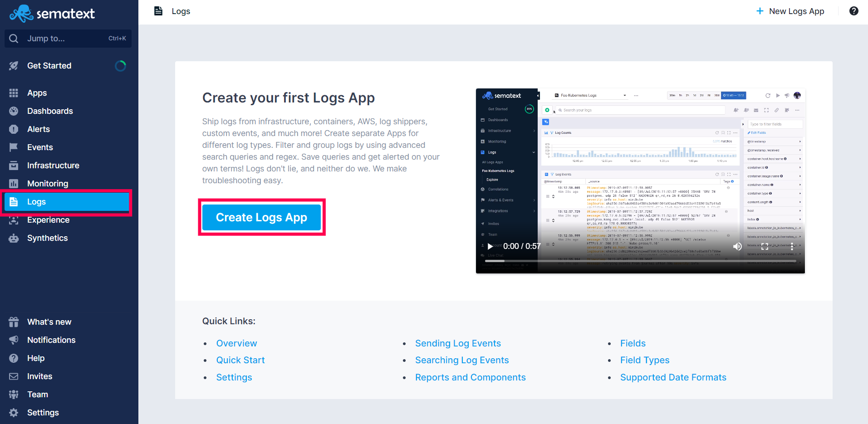Open the question mark help icon top-right

click(854, 11)
